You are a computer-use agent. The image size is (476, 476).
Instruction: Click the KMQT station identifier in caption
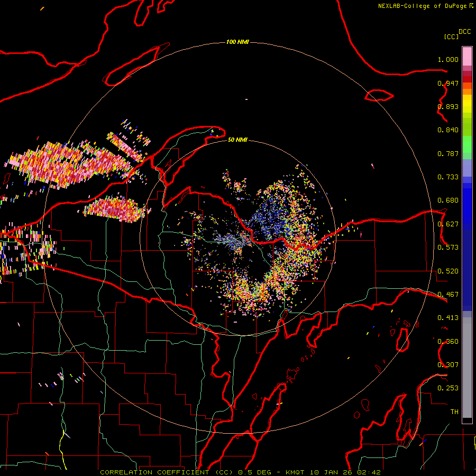(295, 472)
